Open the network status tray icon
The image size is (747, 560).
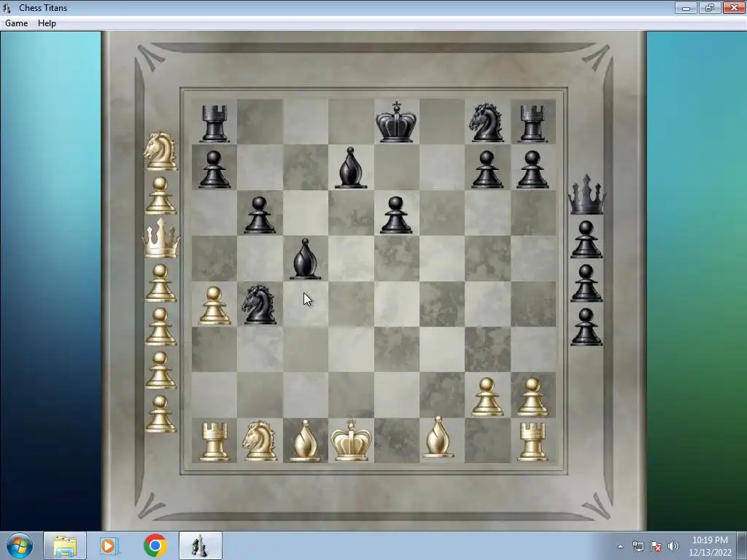pos(638,546)
